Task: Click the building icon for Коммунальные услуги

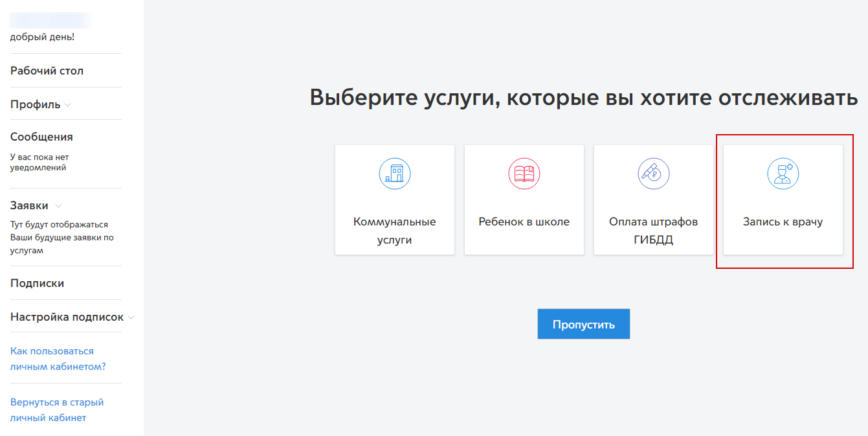Action: click(394, 174)
